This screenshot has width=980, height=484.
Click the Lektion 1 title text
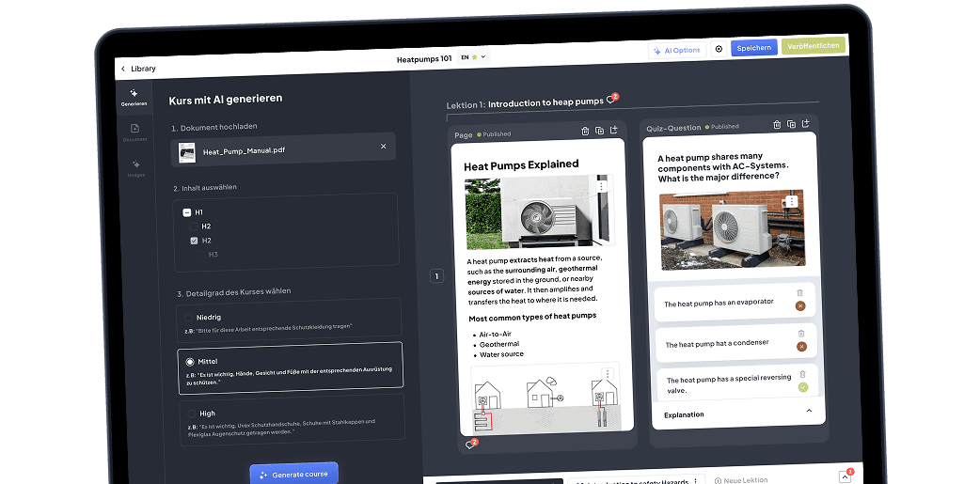tap(525, 103)
